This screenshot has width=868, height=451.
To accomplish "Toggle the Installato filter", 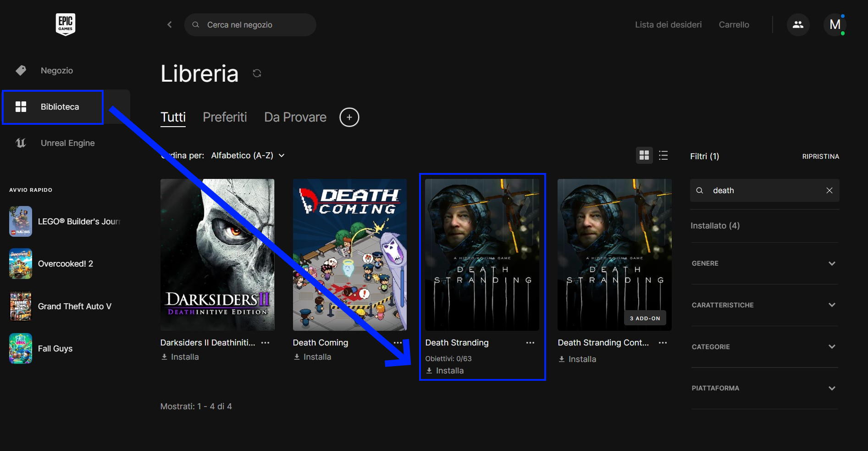I will tap(715, 226).
